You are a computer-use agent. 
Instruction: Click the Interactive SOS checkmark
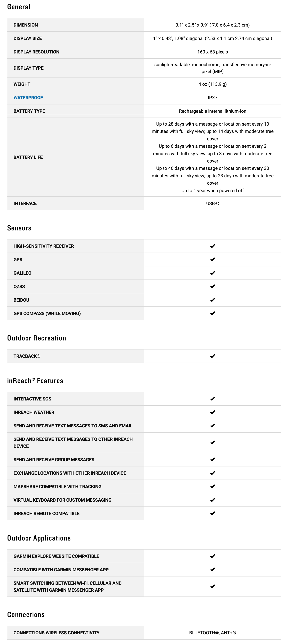tap(212, 399)
